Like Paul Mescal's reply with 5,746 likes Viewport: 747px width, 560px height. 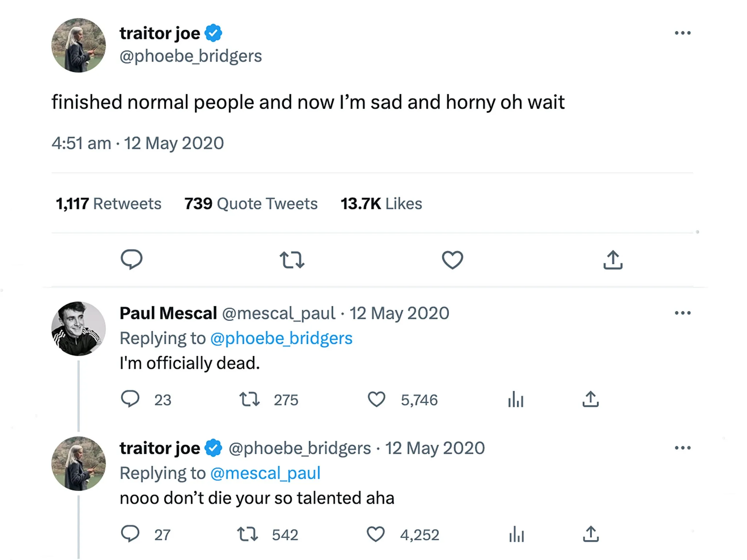[x=376, y=399]
